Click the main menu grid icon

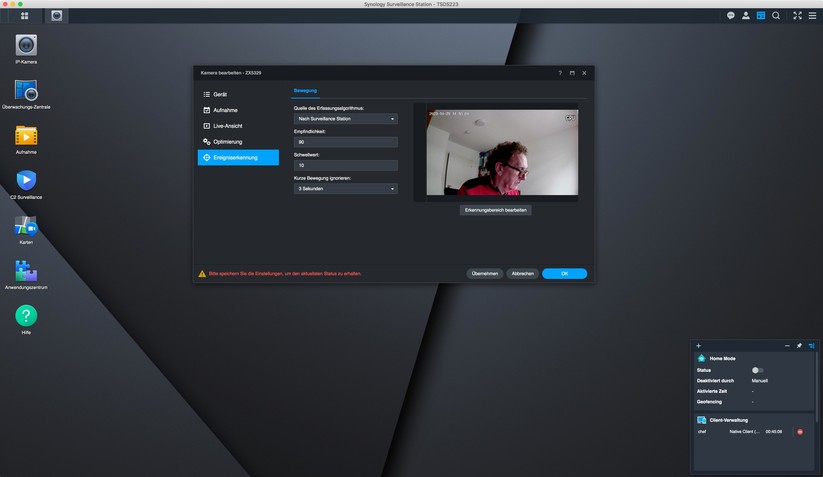24,16
